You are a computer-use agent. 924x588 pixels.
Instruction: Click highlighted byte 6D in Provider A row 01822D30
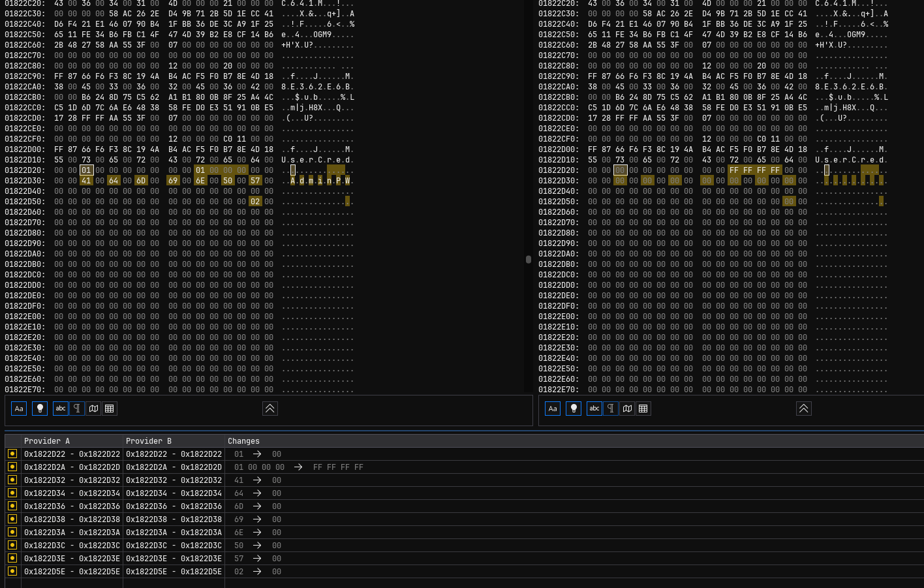pos(141,181)
